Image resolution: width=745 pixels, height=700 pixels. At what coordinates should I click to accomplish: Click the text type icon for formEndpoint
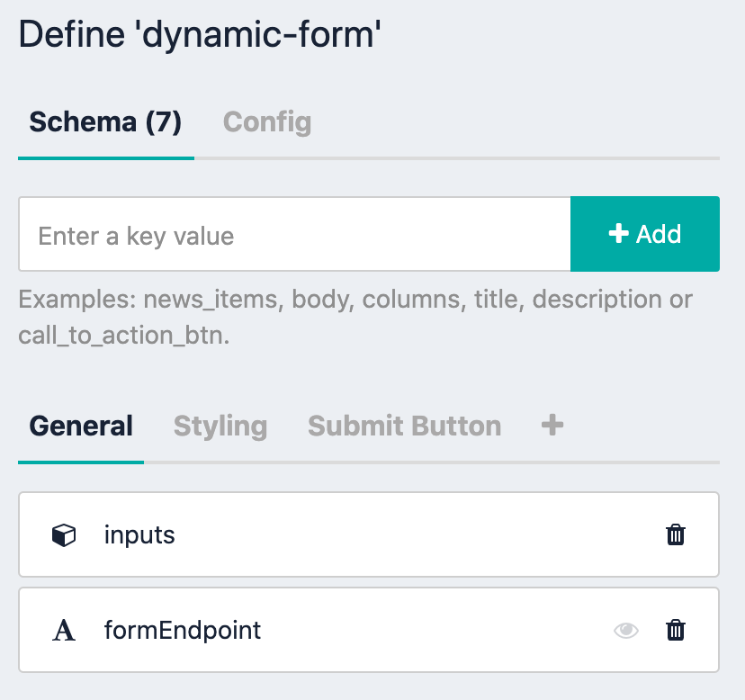(x=64, y=631)
